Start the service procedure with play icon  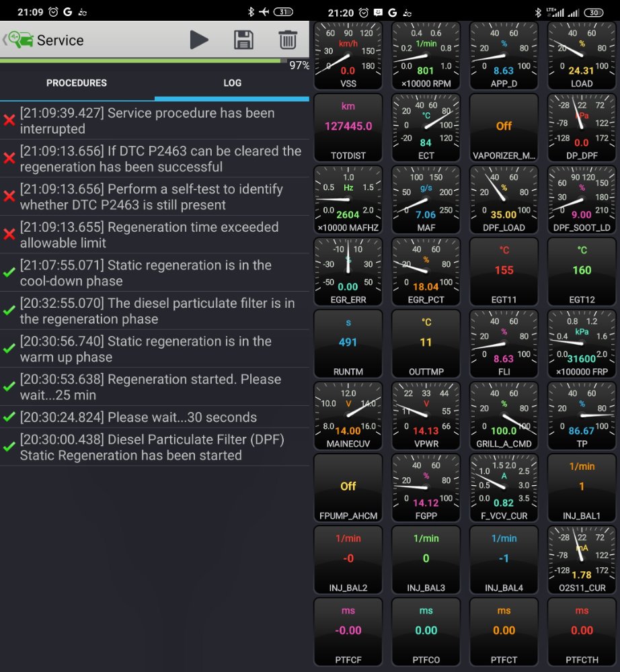coord(198,40)
